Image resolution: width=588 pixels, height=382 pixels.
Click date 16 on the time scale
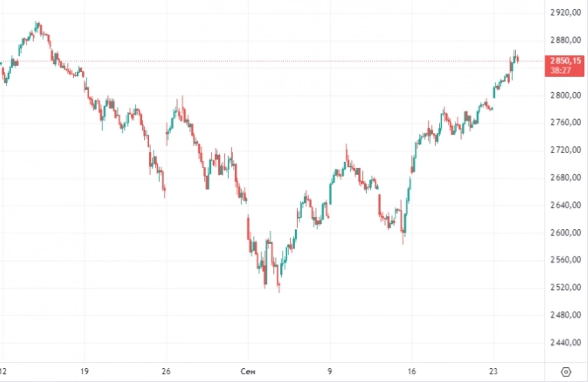[x=412, y=370]
